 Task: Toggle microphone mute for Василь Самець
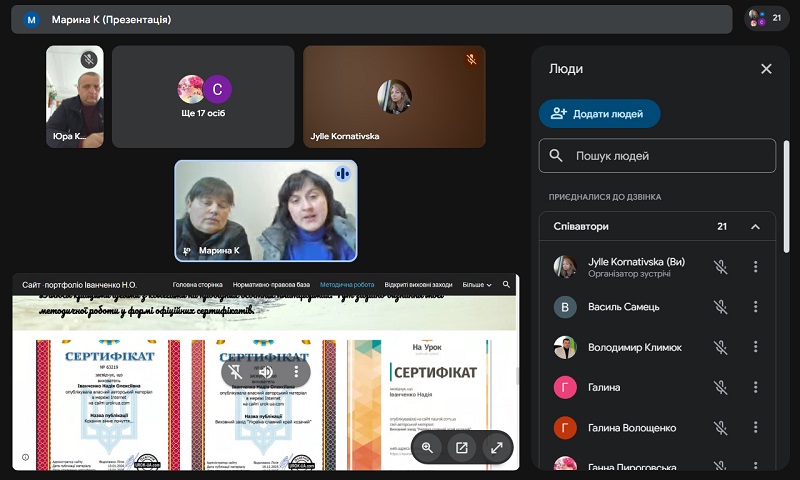(x=720, y=307)
